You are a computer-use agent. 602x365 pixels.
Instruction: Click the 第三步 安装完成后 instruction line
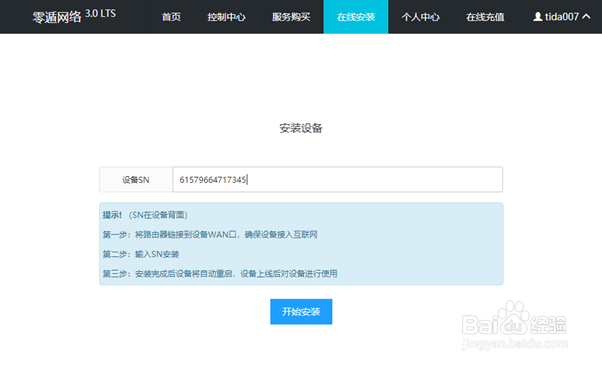(220, 274)
